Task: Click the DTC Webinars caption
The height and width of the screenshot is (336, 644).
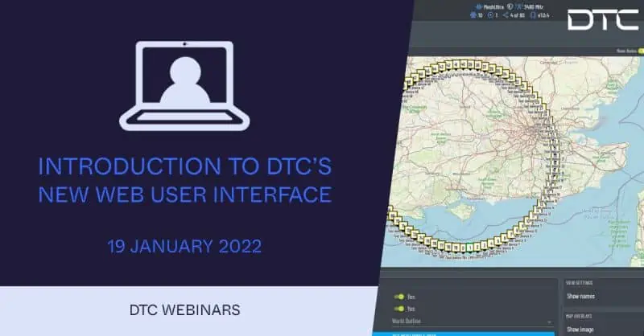Action: click(185, 310)
